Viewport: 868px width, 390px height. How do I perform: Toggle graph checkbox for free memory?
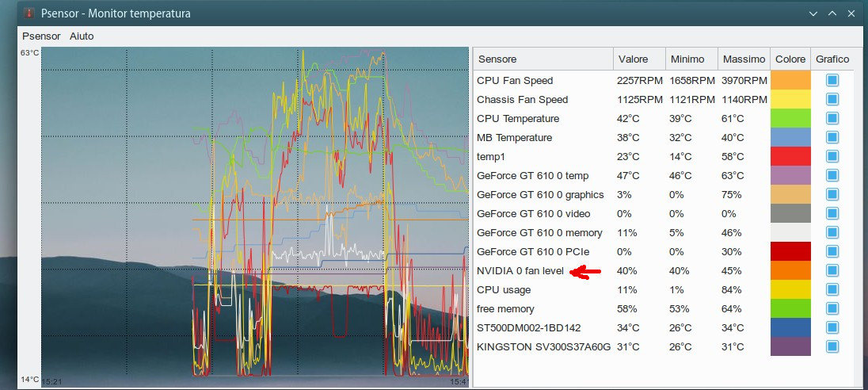pyautogui.click(x=832, y=308)
